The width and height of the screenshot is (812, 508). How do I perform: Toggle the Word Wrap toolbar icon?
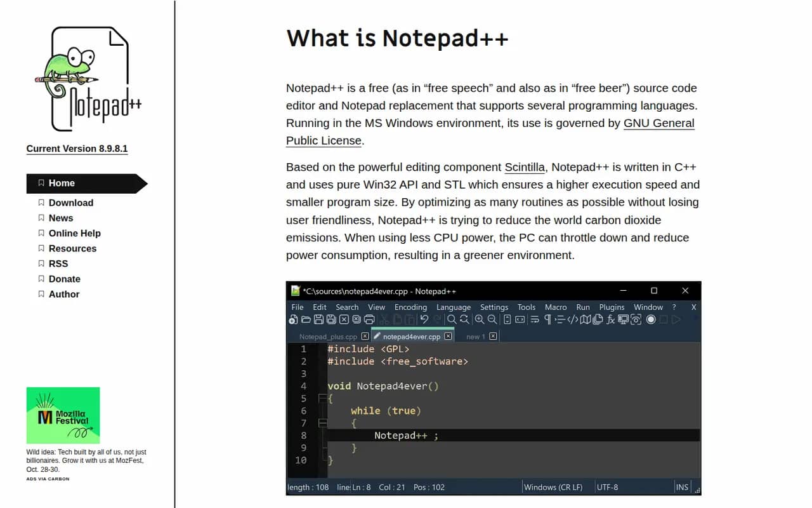535,319
